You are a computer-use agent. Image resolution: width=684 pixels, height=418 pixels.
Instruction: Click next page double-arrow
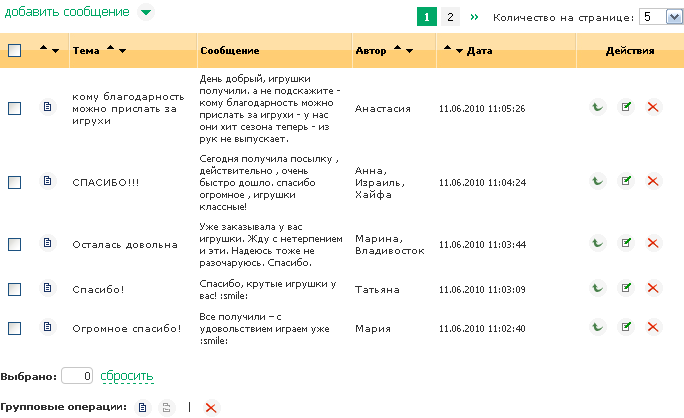click(474, 17)
